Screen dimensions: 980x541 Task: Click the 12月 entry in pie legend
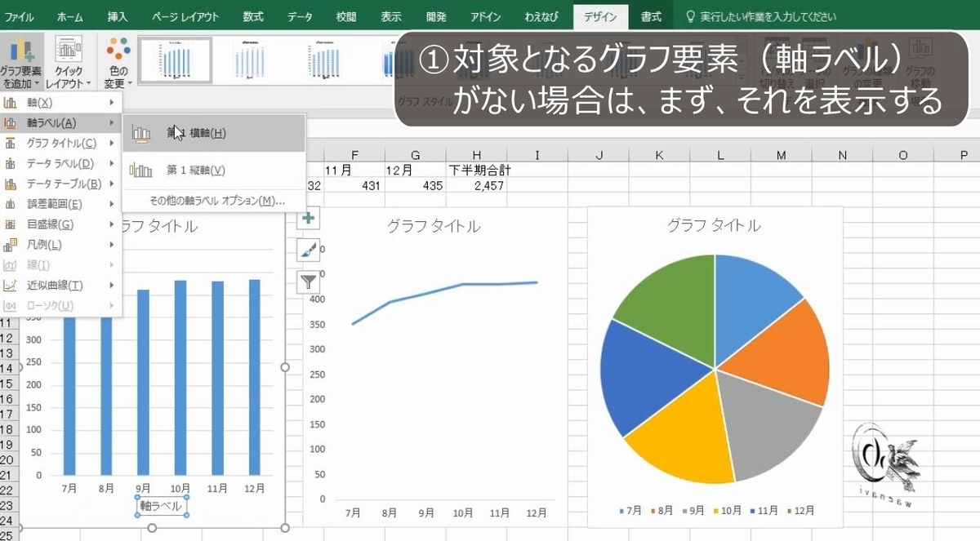point(800,511)
